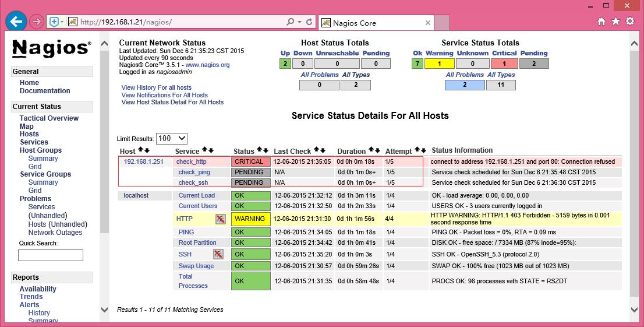Open the Hosts sidebar item
The height and width of the screenshot is (327, 644).
tap(29, 134)
